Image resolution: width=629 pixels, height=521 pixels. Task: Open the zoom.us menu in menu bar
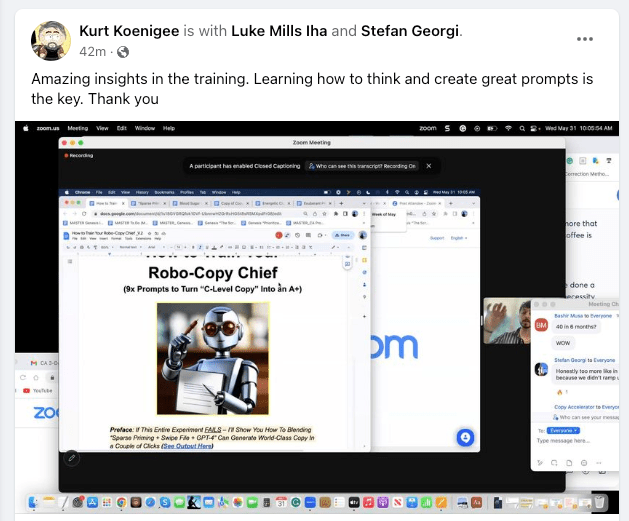[49, 128]
